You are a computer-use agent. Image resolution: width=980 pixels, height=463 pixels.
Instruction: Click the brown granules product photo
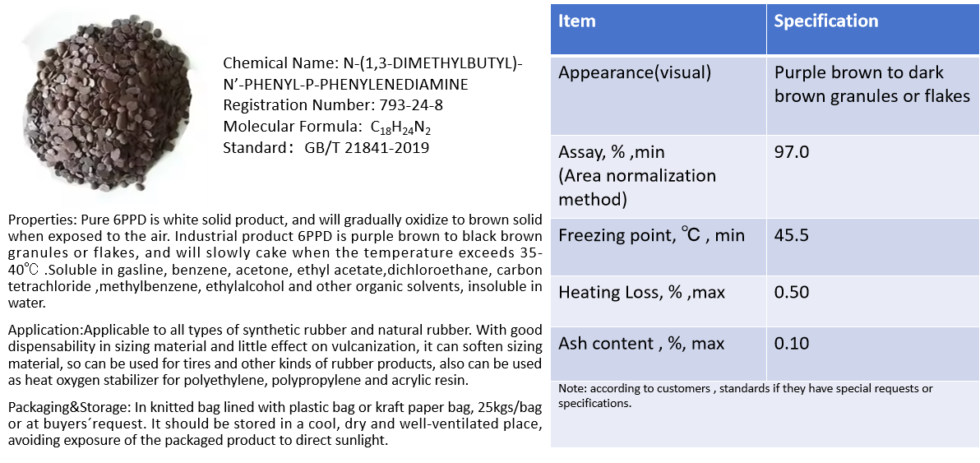click(104, 104)
